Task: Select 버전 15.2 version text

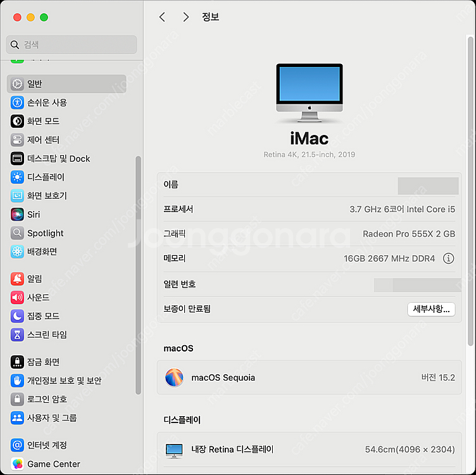Action: (438, 377)
